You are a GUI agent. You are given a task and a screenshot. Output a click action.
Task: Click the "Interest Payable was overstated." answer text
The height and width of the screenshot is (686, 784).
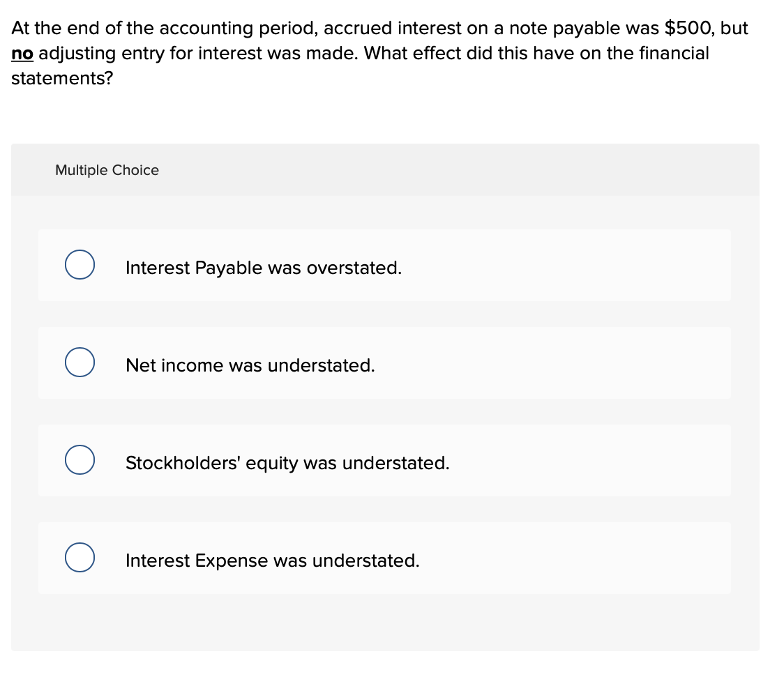pos(264,268)
